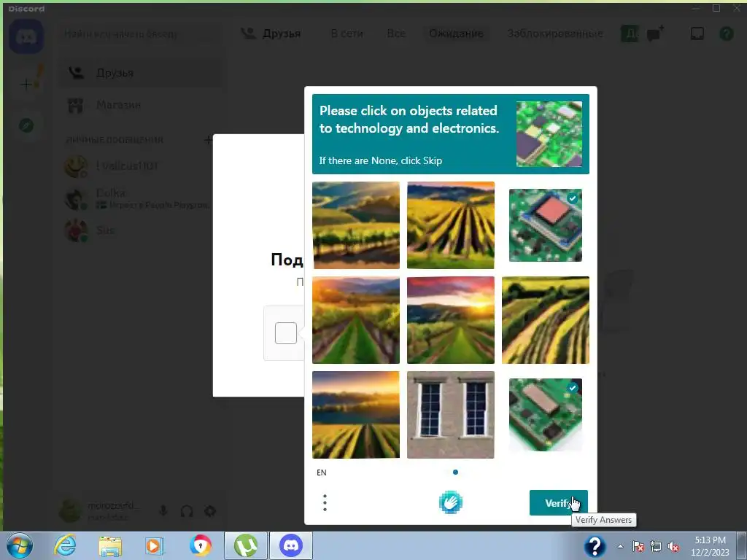Select Друзья in the left sidebar

pos(141,73)
